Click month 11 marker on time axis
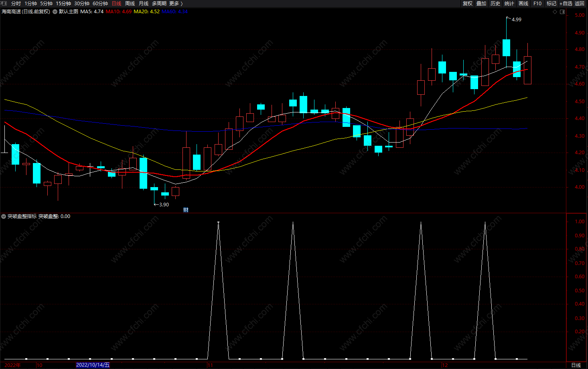The image size is (588, 369). (210, 365)
